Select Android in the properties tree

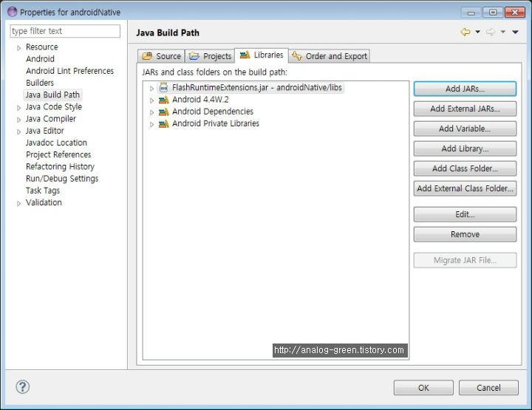tap(40, 58)
